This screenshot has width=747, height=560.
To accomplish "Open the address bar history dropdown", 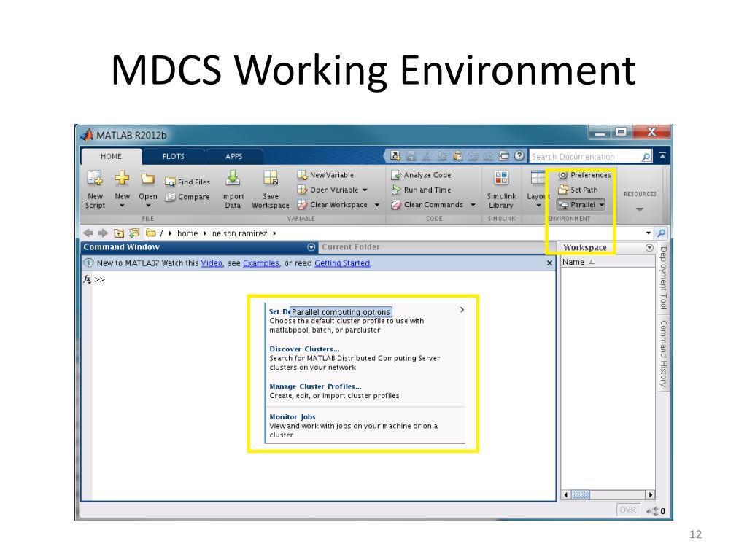I will click(649, 233).
